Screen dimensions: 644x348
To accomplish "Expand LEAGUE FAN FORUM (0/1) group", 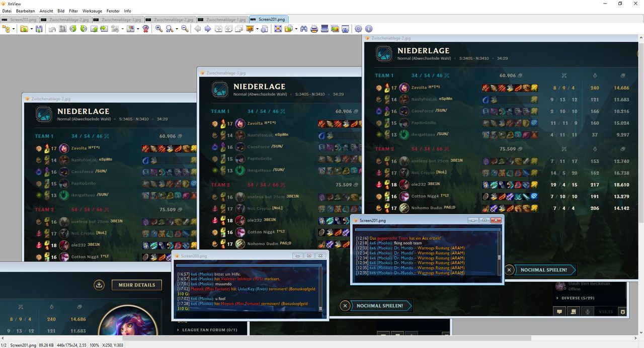I will [206, 330].
